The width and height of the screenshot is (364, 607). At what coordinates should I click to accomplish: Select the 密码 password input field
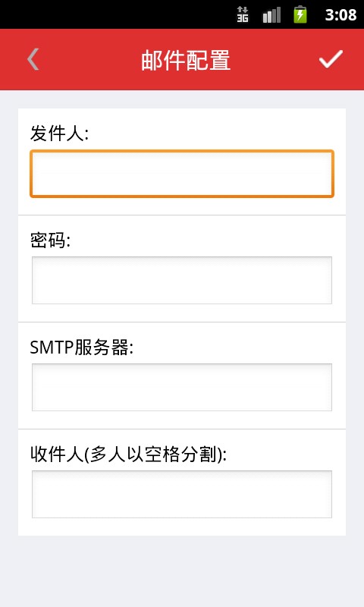182,280
